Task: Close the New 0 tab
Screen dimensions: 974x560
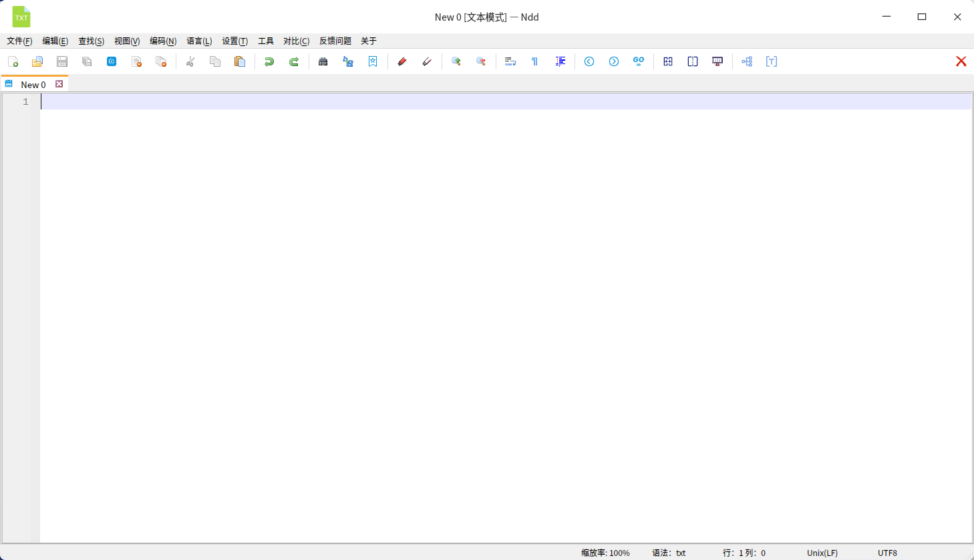Action: [59, 84]
